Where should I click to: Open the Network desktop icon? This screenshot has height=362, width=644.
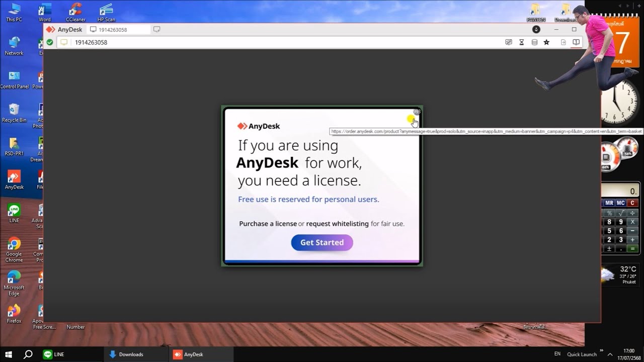tap(14, 45)
